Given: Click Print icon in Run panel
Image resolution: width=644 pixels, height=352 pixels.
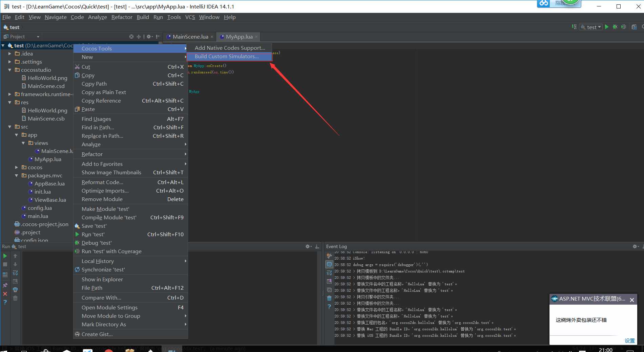Looking at the screenshot, I should (x=15, y=290).
